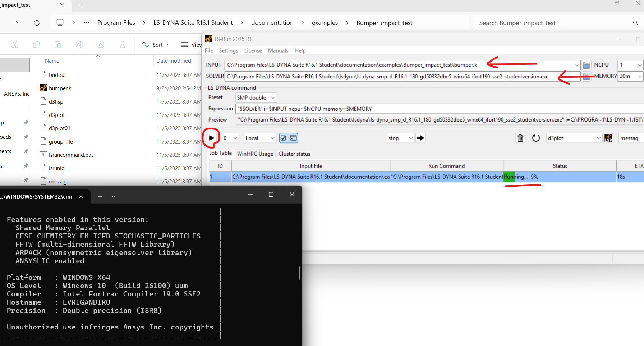Open the LS-Run License menu
This screenshot has width=644, height=346.
click(253, 50)
